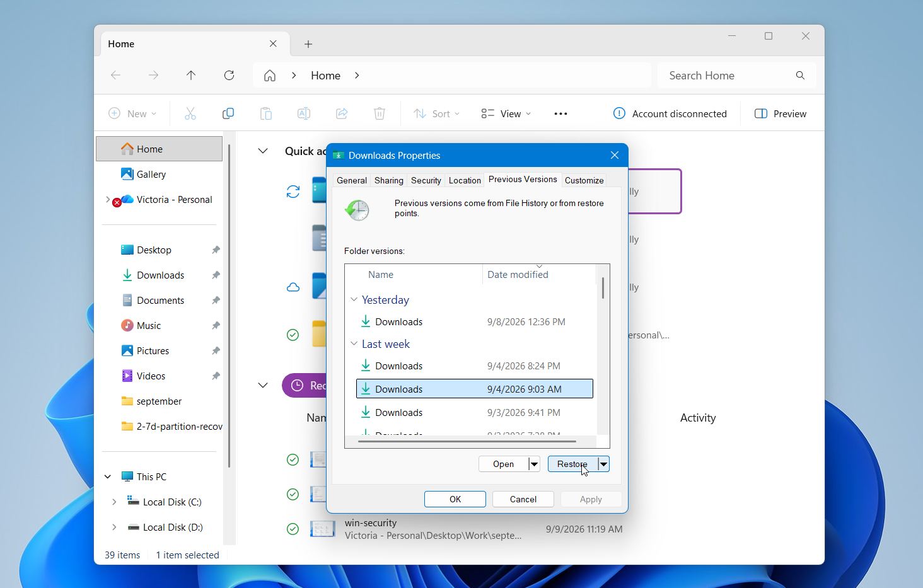Viewport: 923px width, 588px height.
Task: Click the Forward navigation arrow
Action: coord(153,75)
